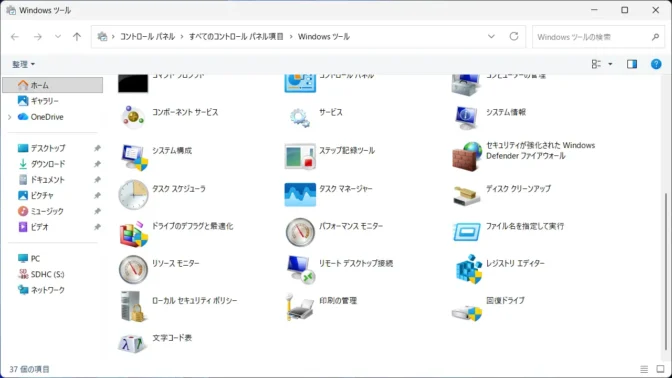Screen dimensions: 672x378
Task: Open Component Services icon
Action: click(x=133, y=117)
